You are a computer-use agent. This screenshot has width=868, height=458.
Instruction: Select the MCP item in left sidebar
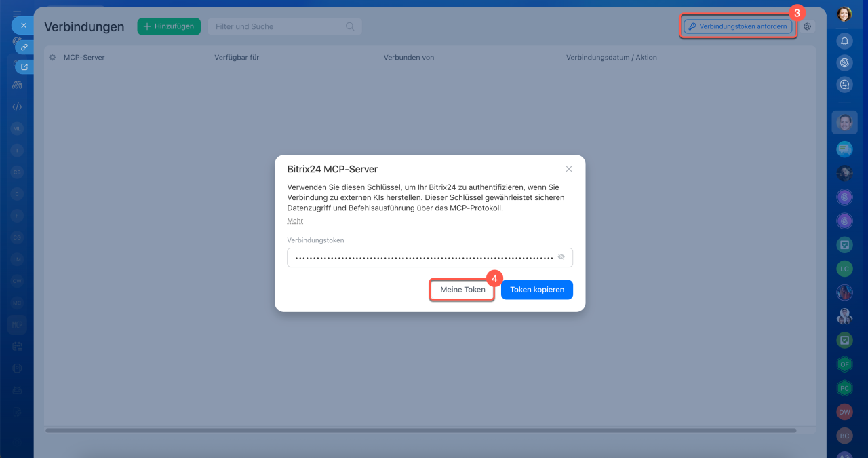[x=17, y=324]
